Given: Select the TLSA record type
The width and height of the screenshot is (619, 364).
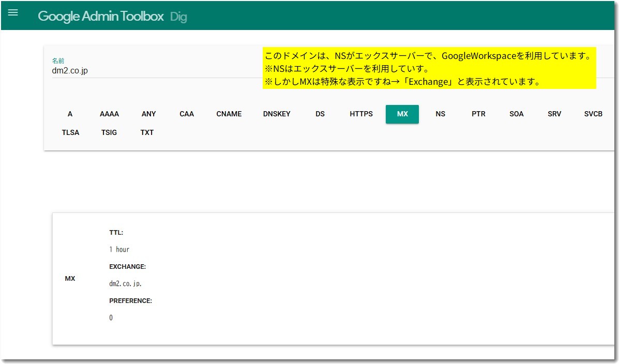Looking at the screenshot, I should (71, 132).
